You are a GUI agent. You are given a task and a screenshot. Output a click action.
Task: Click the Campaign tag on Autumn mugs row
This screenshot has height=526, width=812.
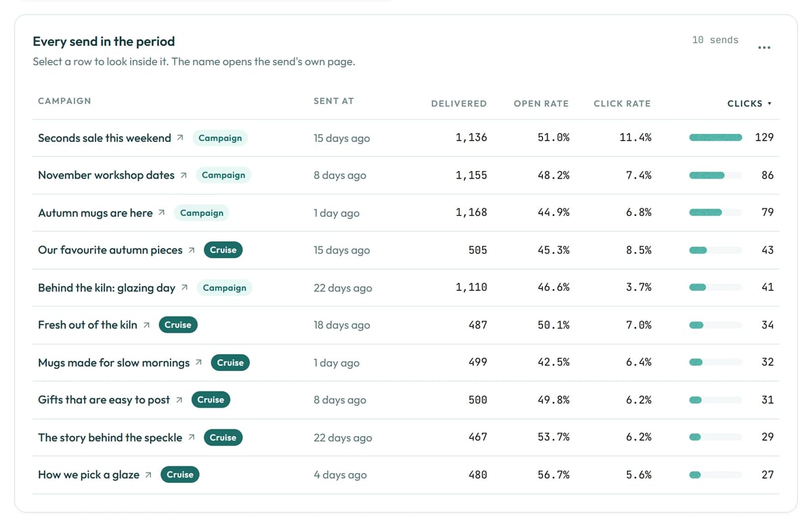click(202, 213)
